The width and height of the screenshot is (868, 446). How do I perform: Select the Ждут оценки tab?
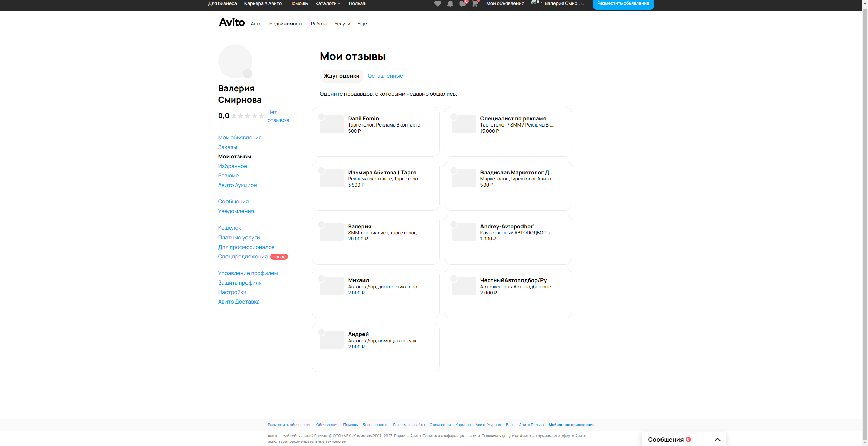point(341,76)
